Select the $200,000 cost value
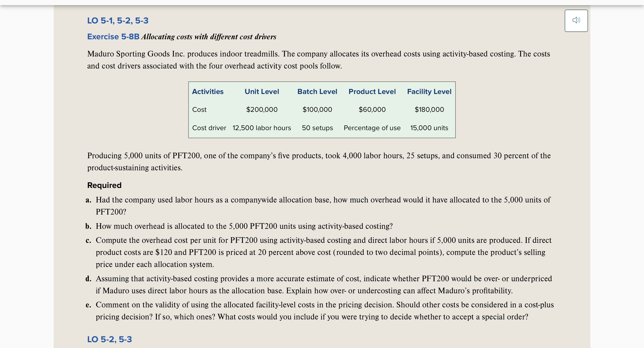 click(x=262, y=109)
